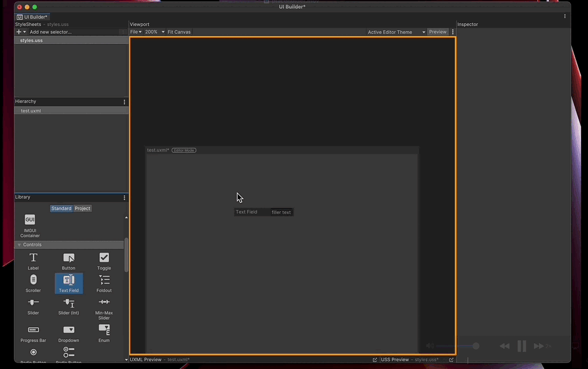Select the Toggle control in the Library
The image size is (588, 369).
[104, 260]
